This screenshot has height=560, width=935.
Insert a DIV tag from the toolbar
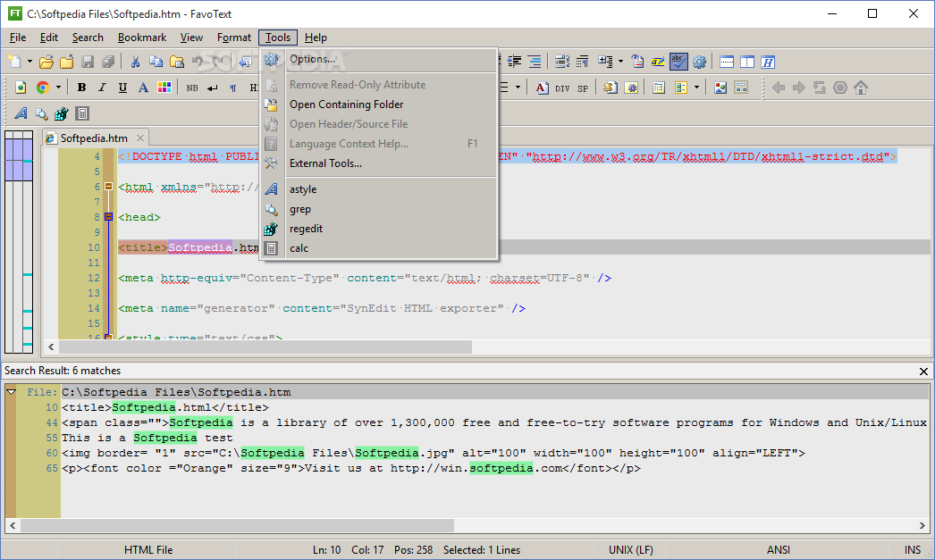click(562, 88)
